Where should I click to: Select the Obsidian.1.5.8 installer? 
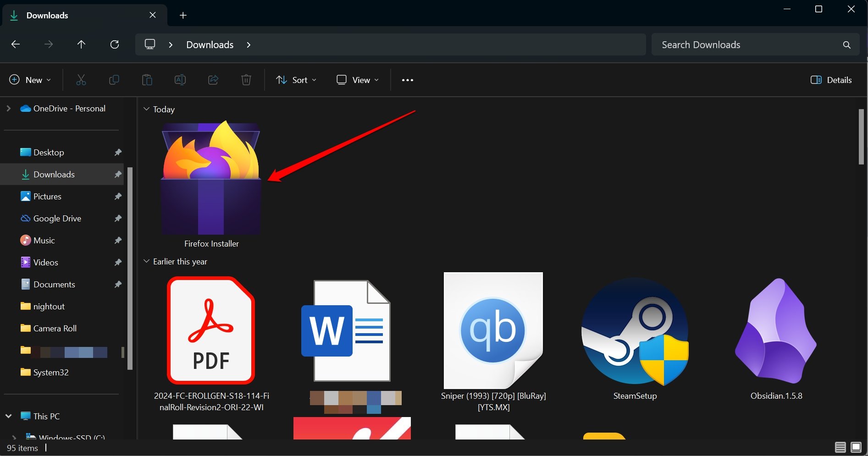776,339
